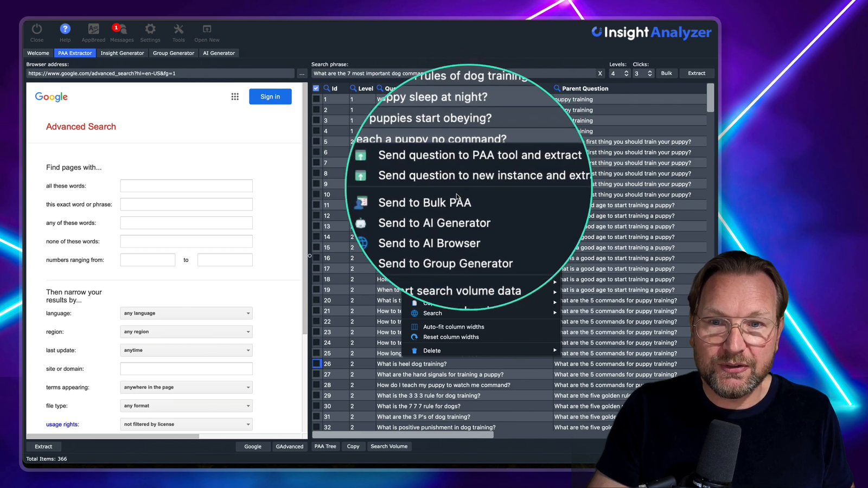Screen dimensions: 868x488
Task: Open the Tools wrench icon
Action: 178,29
